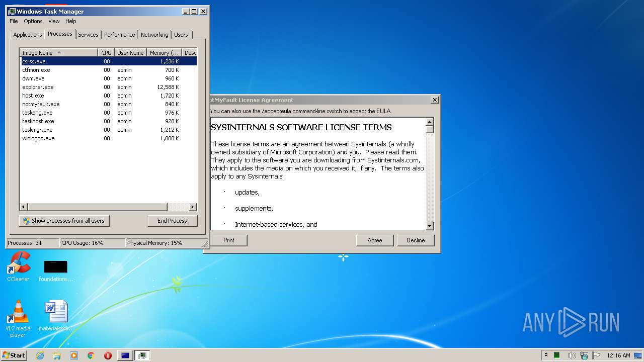Open Internet Explorer from taskbar

[40, 355]
